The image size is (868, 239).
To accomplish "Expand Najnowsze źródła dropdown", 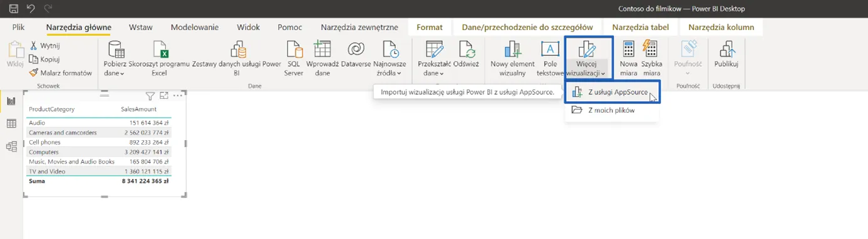I will pyautogui.click(x=390, y=59).
